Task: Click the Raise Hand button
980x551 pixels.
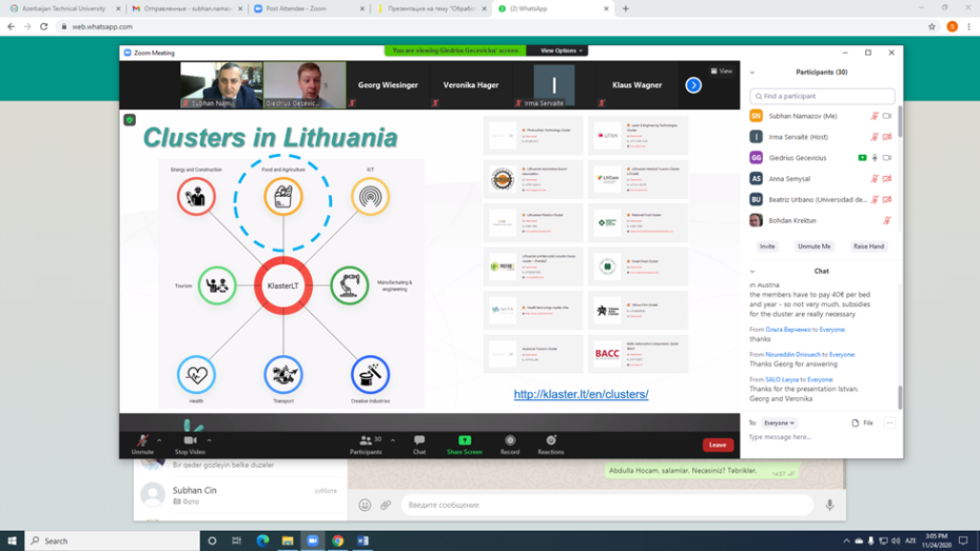Action: point(869,246)
